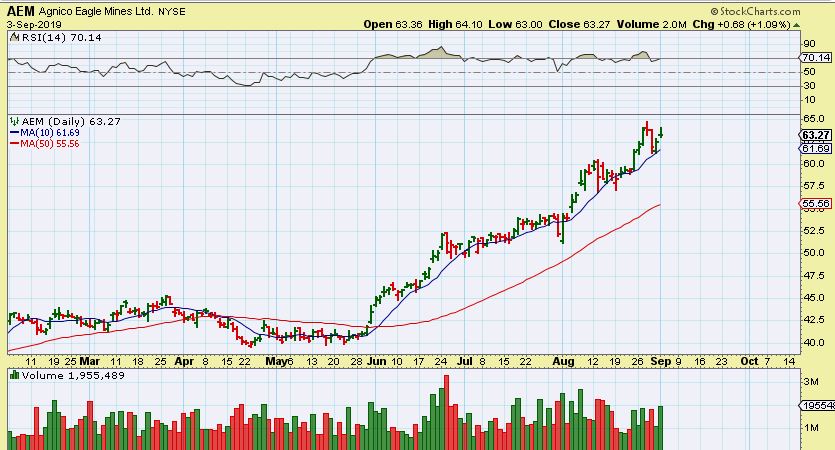Click the 40.0 price axis label
The image size is (835, 450).
[x=814, y=342]
